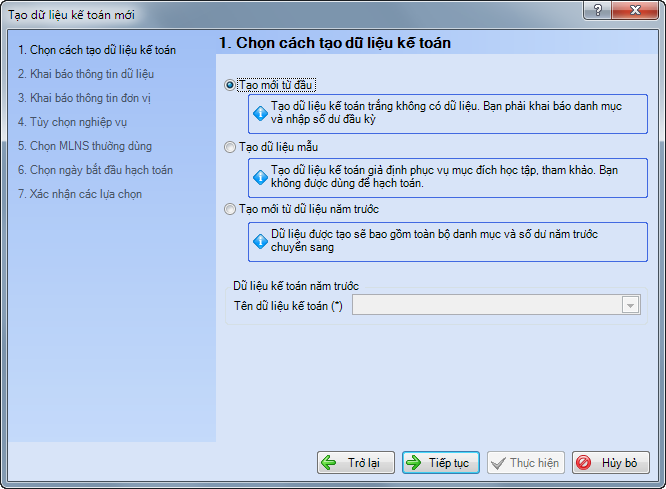666x489 pixels.
Task: Click the 'Thực hiện' execute button
Action: pos(526,463)
